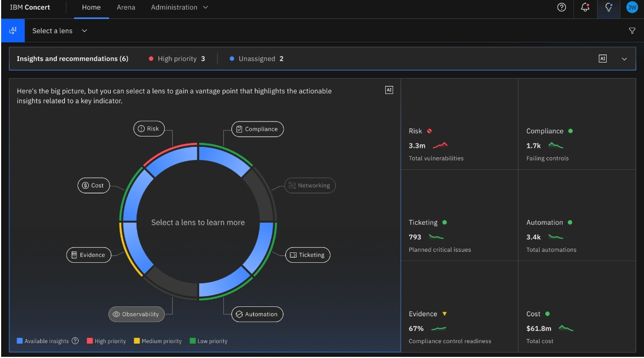Screen dimensions: 644x358
Task: Expand the Insights and recommendations panel
Action: pyautogui.click(x=624, y=59)
